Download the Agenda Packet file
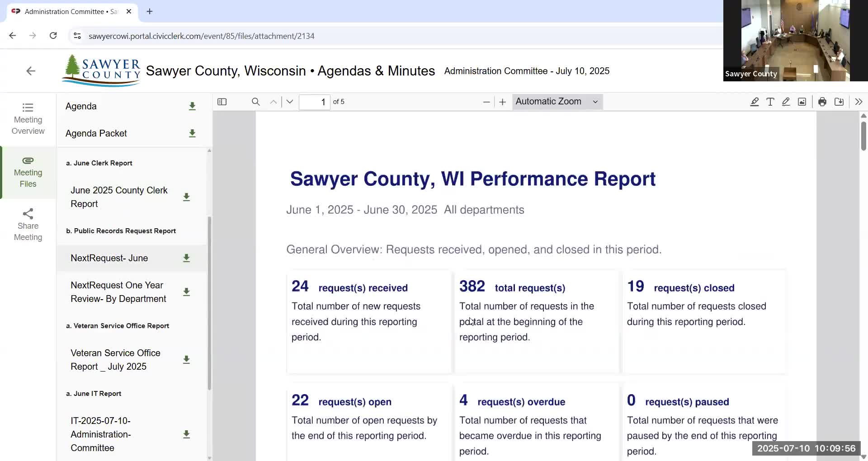 [x=192, y=133]
